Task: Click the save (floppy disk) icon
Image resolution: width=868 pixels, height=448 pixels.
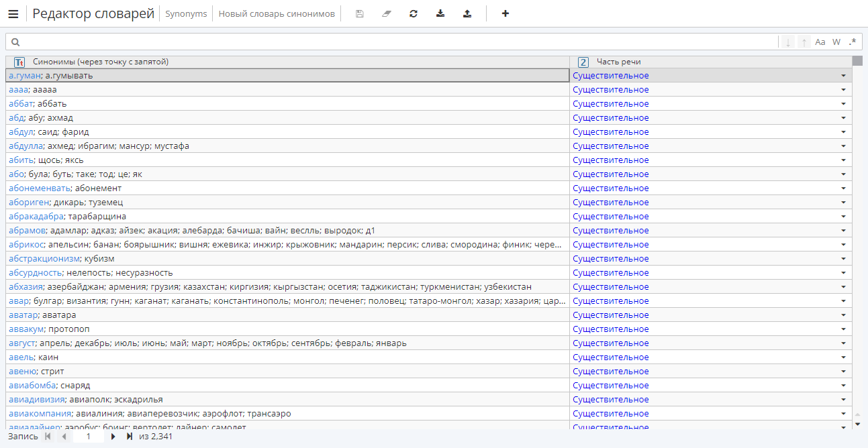Action: (360, 13)
